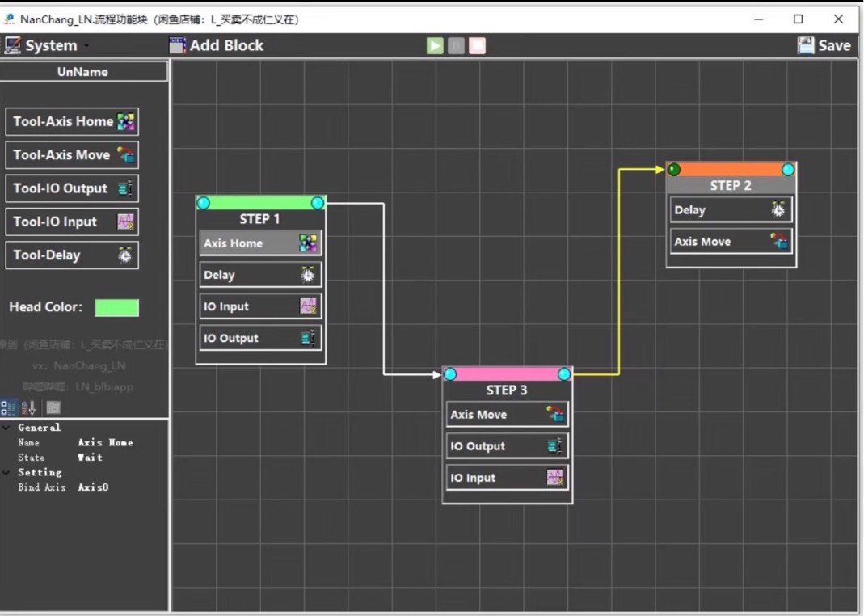Screen dimensions: 864x616
Task: Switch property grid to categorized view
Action: [x=8, y=407]
